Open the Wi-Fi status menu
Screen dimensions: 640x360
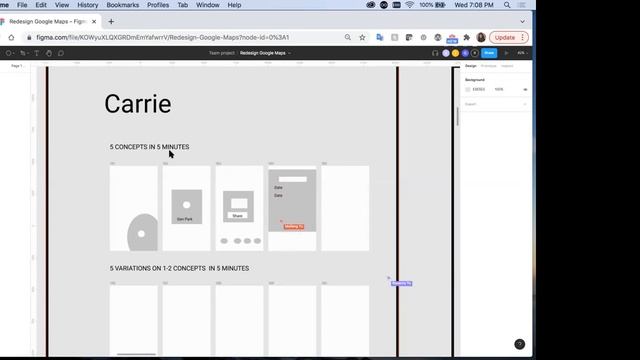pyautogui.click(x=409, y=5)
